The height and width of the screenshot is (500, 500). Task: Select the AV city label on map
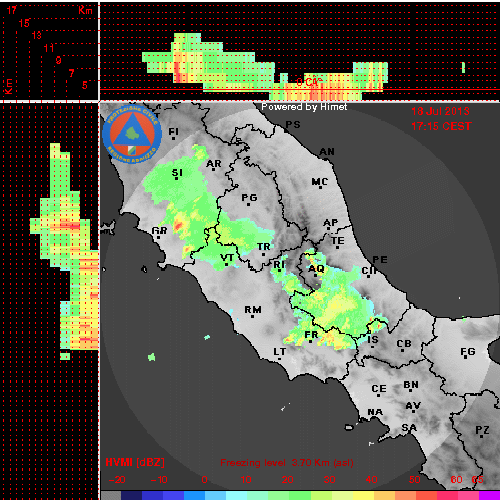tap(413, 406)
